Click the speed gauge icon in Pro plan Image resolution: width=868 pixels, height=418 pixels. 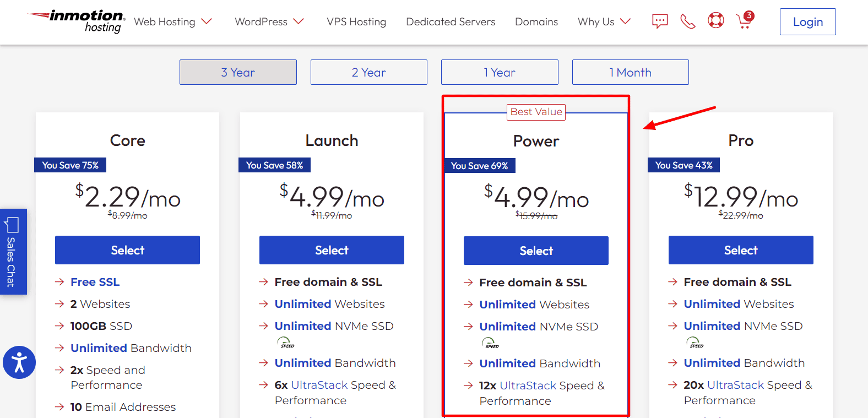695,343
